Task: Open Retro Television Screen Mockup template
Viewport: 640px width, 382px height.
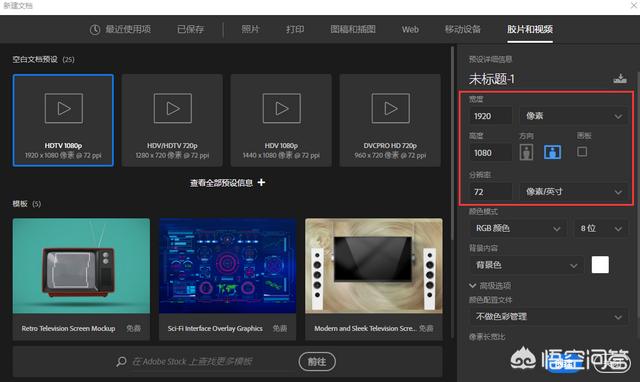Action: coord(81,279)
